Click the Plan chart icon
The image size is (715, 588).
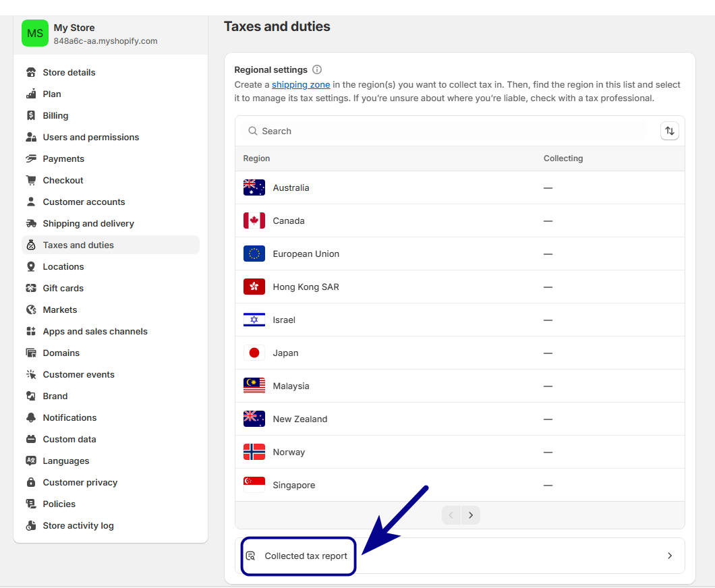pos(31,94)
